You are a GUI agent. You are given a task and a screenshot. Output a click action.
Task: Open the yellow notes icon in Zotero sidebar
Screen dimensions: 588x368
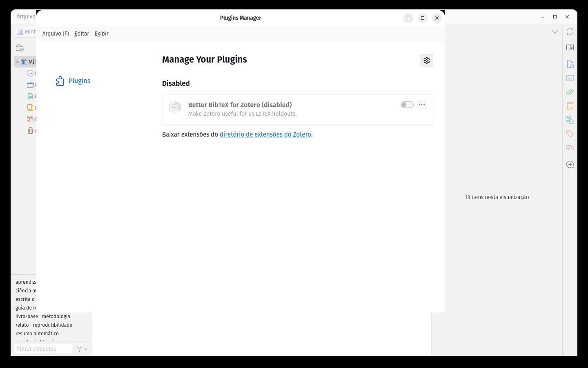(570, 106)
